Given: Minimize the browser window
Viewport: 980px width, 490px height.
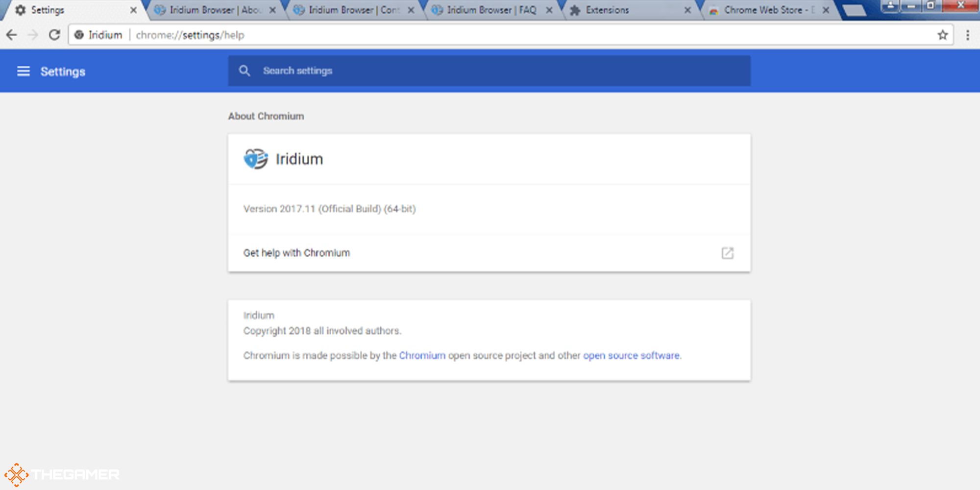Looking at the screenshot, I should pyautogui.click(x=911, y=6).
